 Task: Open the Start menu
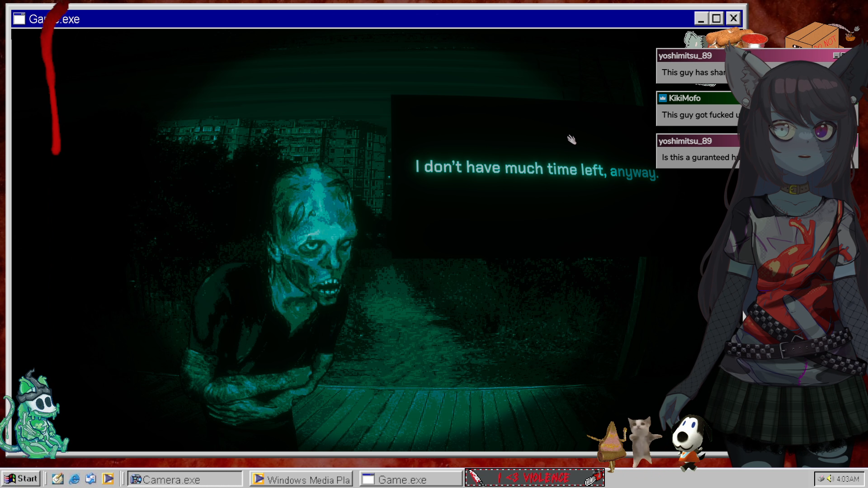(21, 479)
